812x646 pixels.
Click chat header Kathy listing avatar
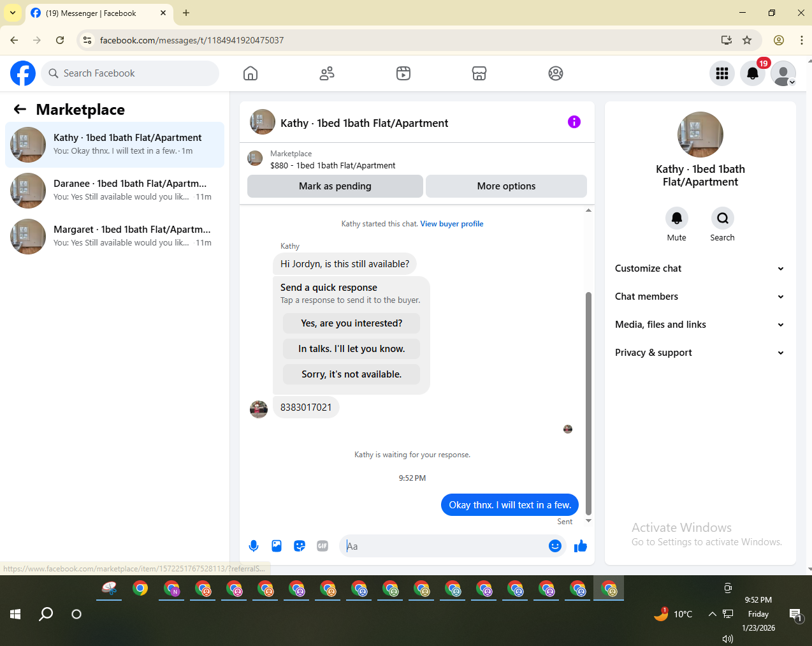263,122
